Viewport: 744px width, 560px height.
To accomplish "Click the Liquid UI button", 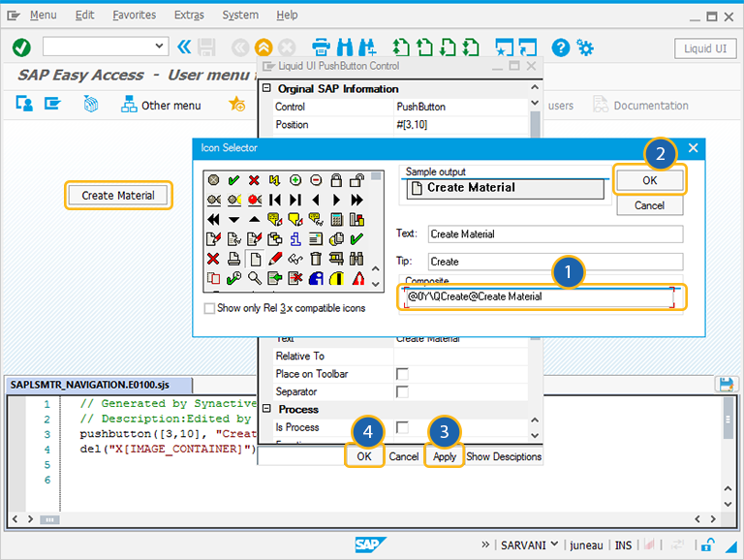I will [705, 48].
